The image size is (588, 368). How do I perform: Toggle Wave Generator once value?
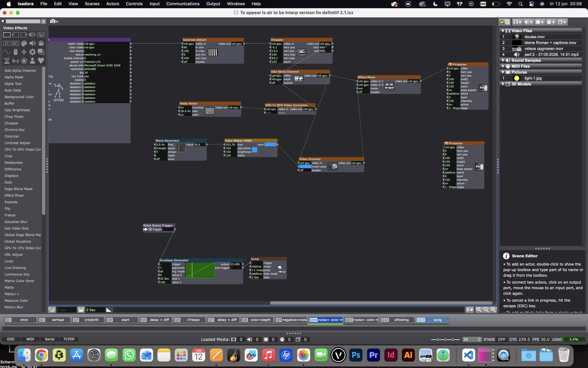pyautogui.click(x=161, y=159)
